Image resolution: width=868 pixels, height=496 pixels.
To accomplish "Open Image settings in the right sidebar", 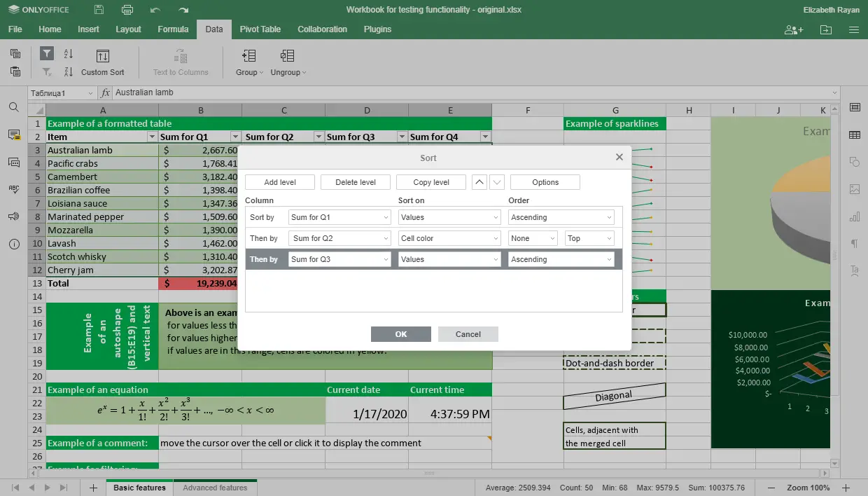I will click(x=855, y=189).
